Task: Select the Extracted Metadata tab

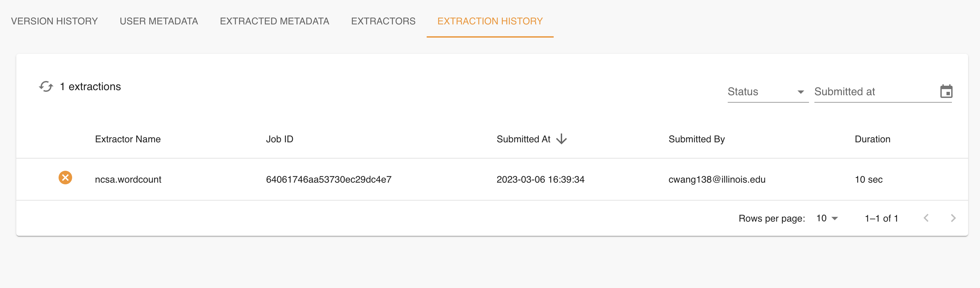Action: pyautogui.click(x=274, y=21)
